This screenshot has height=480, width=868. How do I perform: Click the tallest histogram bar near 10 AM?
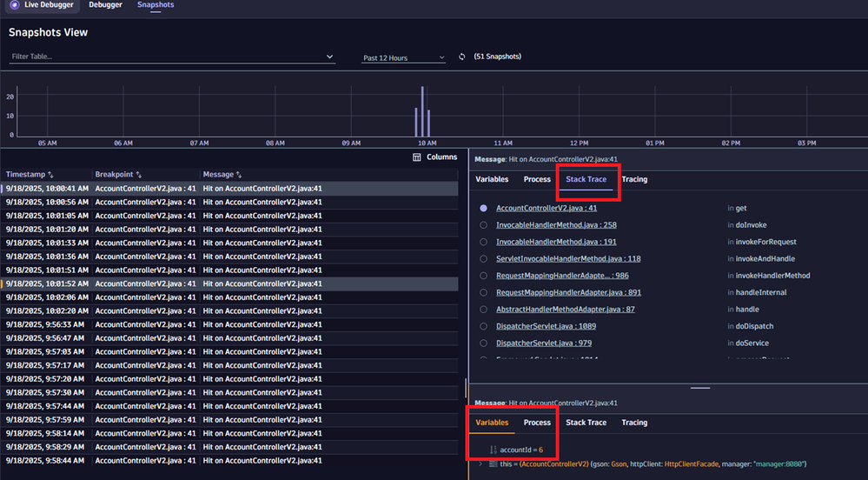422,111
